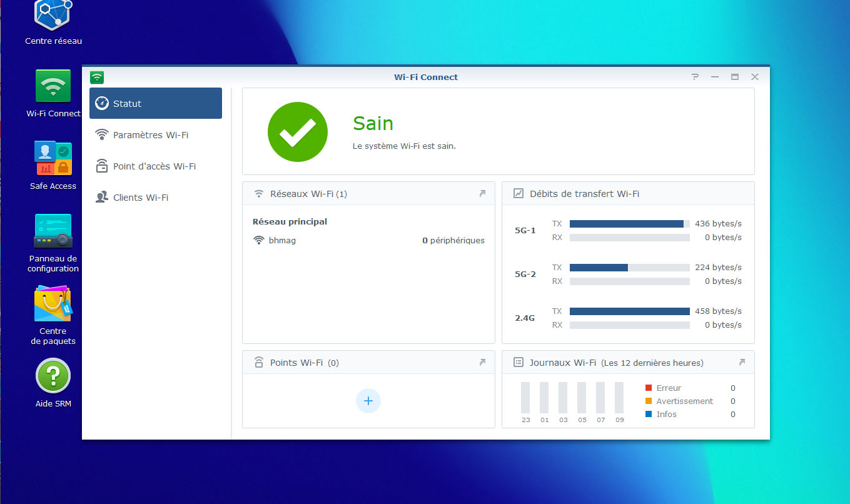850x504 pixels.
Task: Click the green Sain status checkmark icon
Action: (298, 132)
